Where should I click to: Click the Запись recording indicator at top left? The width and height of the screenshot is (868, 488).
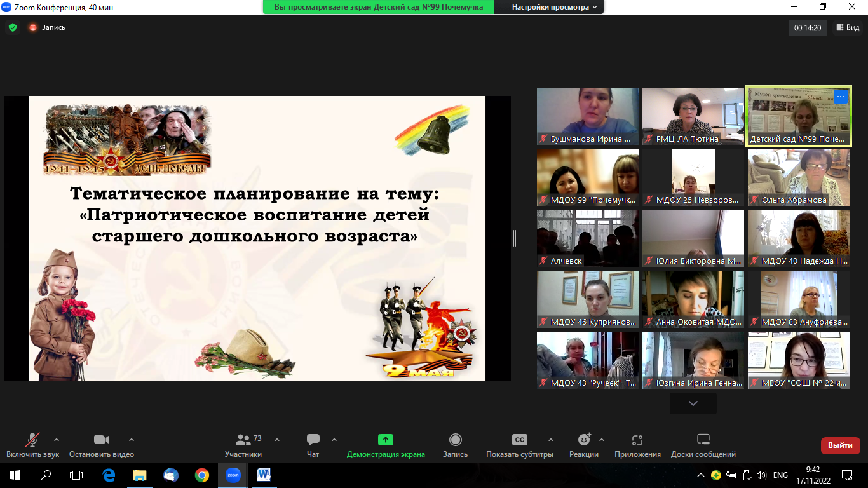coord(46,27)
